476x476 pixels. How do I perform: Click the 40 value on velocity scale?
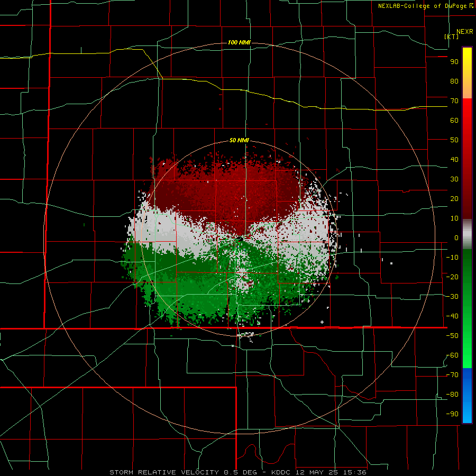[454, 160]
